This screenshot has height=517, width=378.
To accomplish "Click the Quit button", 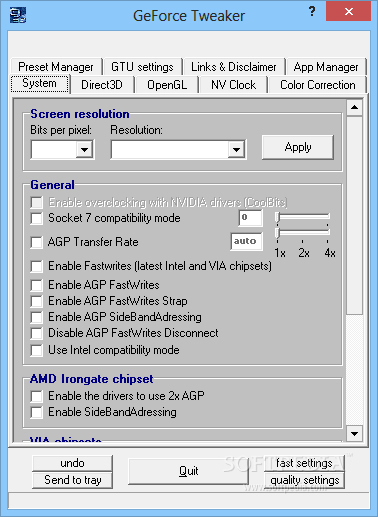I will pyautogui.click(x=188, y=471).
